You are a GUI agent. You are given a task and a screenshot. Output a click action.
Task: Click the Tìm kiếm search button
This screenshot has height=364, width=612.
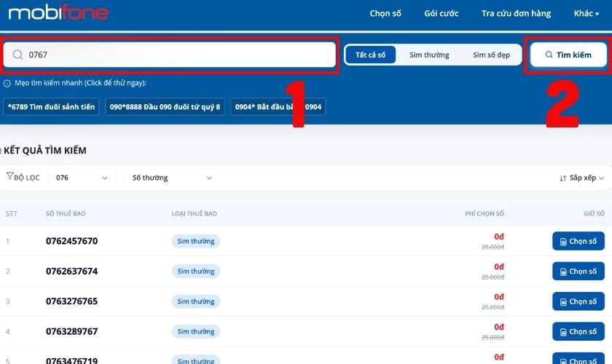tap(568, 55)
